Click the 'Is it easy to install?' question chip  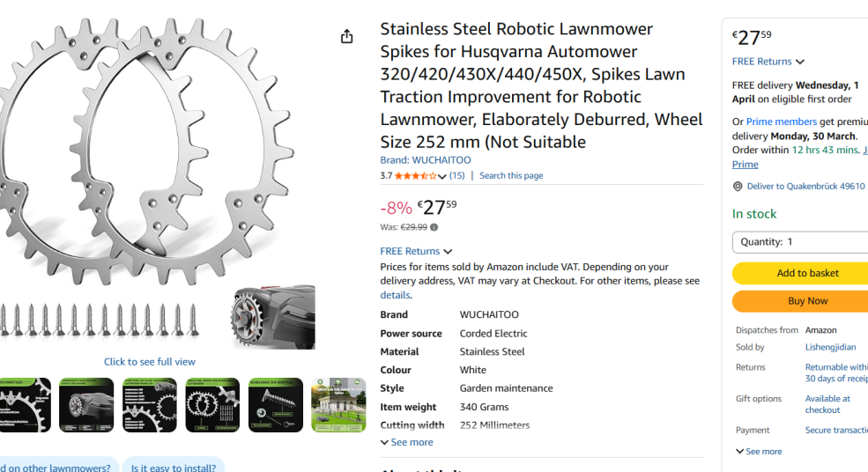coord(174,468)
